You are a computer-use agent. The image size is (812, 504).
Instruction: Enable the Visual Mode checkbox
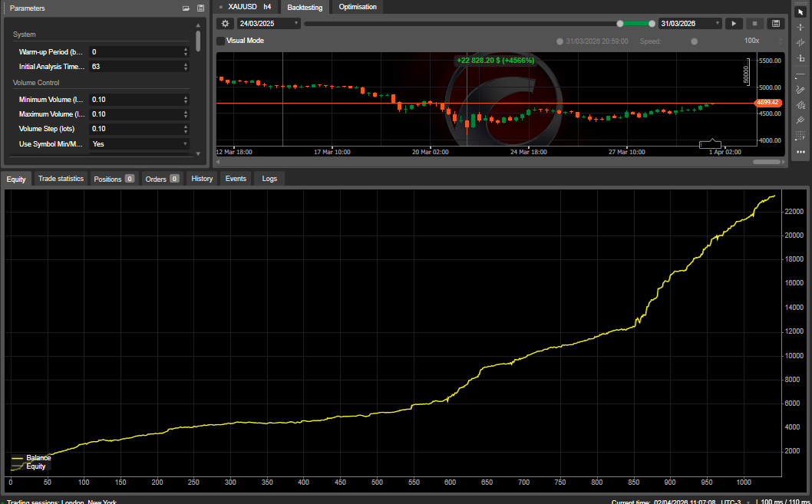[x=221, y=41]
